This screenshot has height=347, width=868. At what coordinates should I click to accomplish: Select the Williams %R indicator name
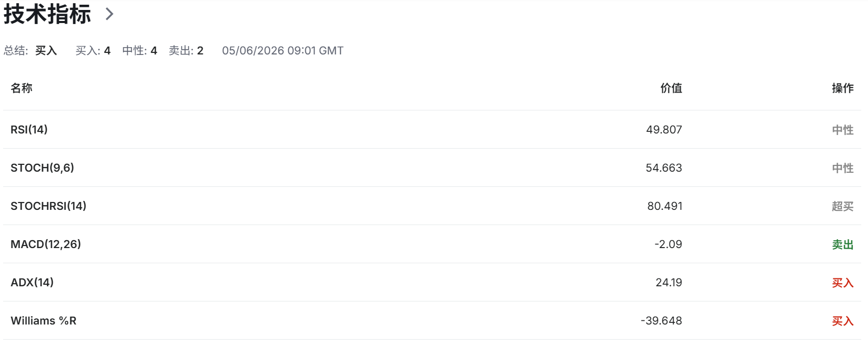click(x=43, y=321)
